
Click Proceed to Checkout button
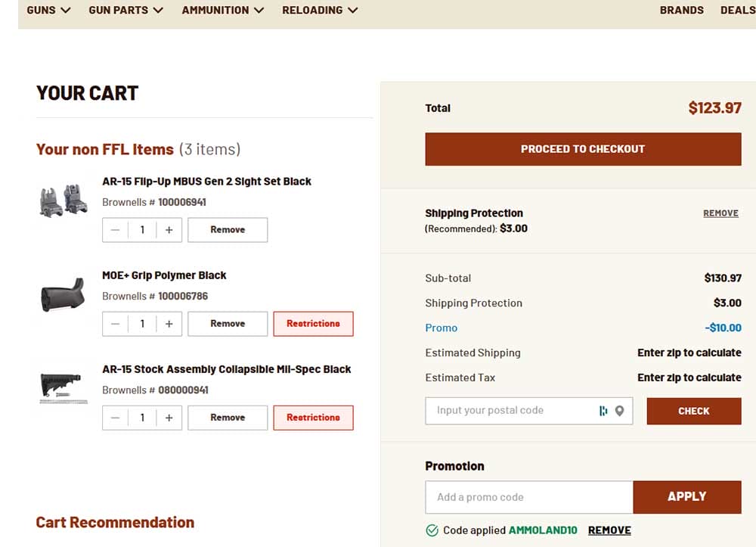(x=583, y=149)
